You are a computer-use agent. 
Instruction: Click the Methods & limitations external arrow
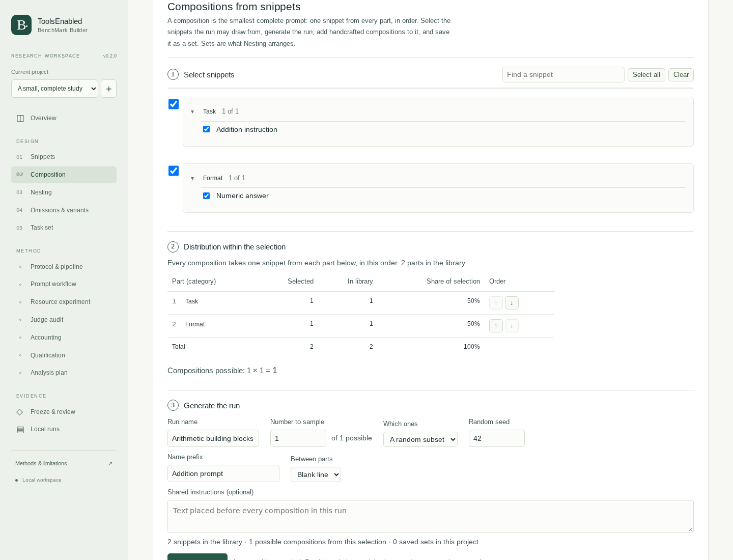(110, 463)
